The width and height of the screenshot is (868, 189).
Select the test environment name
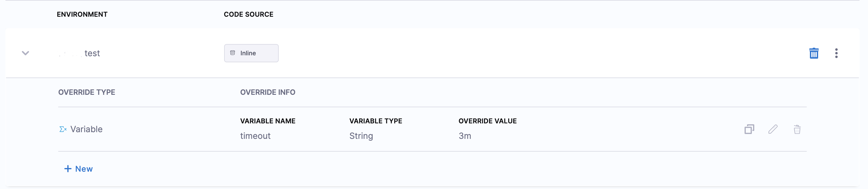point(92,53)
